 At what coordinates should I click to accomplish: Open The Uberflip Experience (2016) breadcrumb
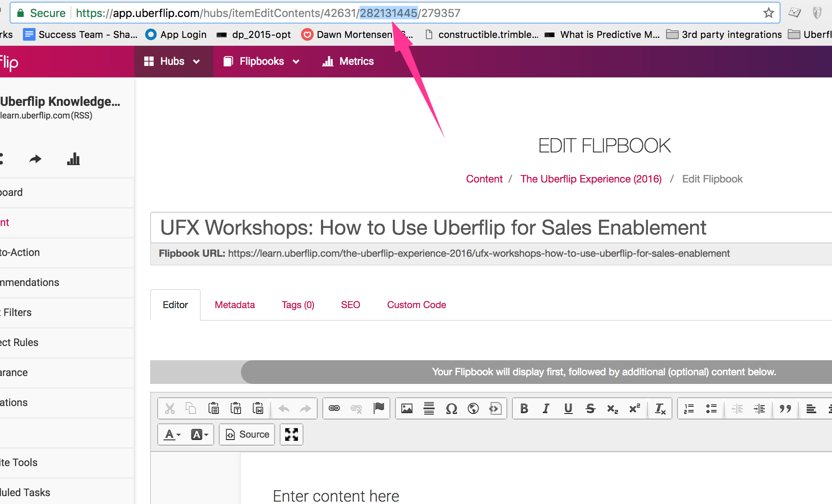tap(591, 179)
